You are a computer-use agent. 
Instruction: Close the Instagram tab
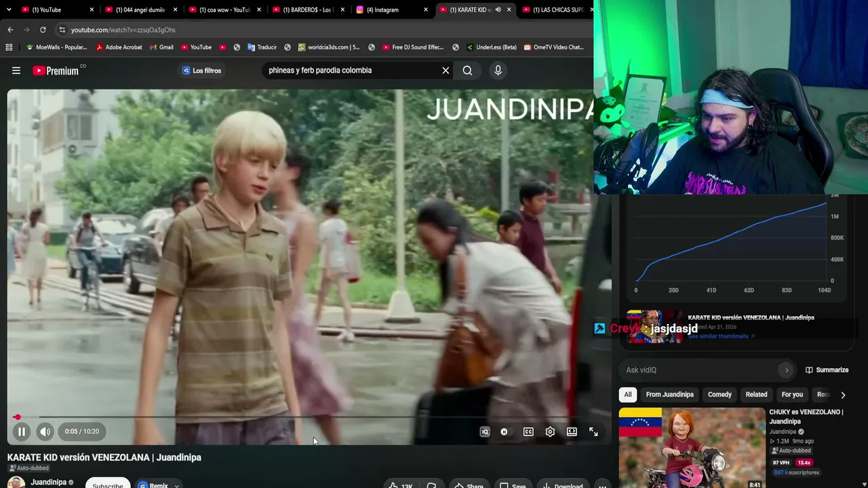[x=426, y=10]
